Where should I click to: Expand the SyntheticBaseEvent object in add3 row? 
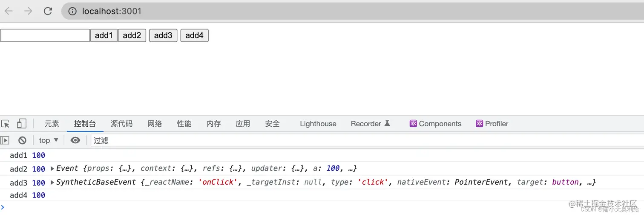click(53, 183)
